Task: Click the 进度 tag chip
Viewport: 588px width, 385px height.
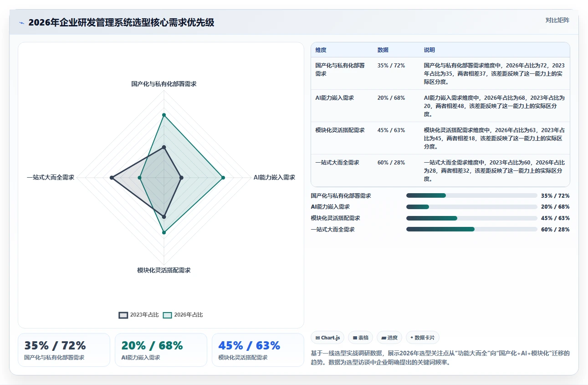Action: tap(389, 338)
